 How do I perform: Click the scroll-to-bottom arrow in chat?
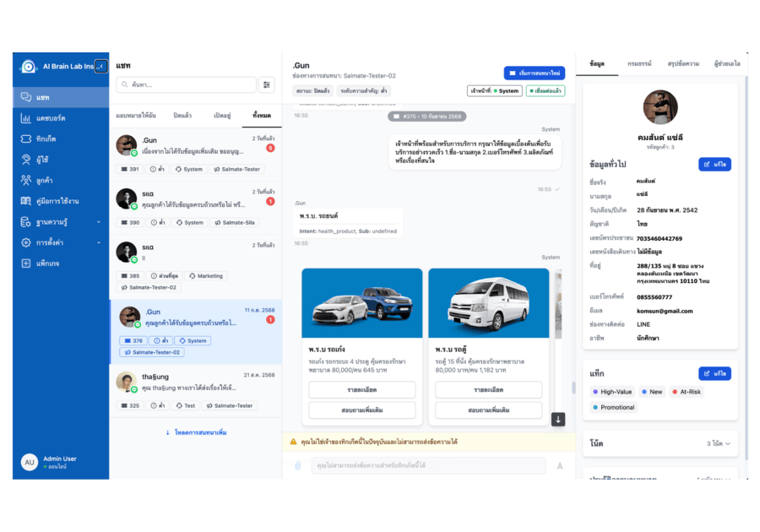click(557, 419)
